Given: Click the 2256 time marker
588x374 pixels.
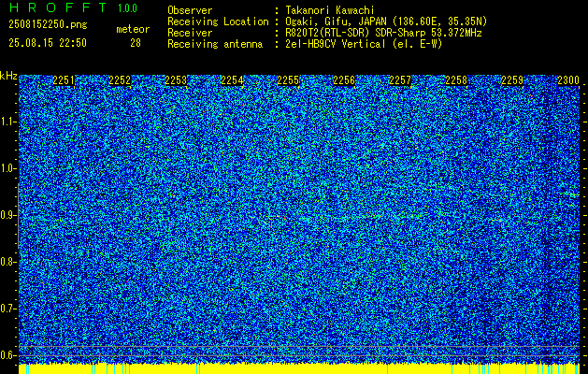Looking at the screenshot, I should pos(344,80).
